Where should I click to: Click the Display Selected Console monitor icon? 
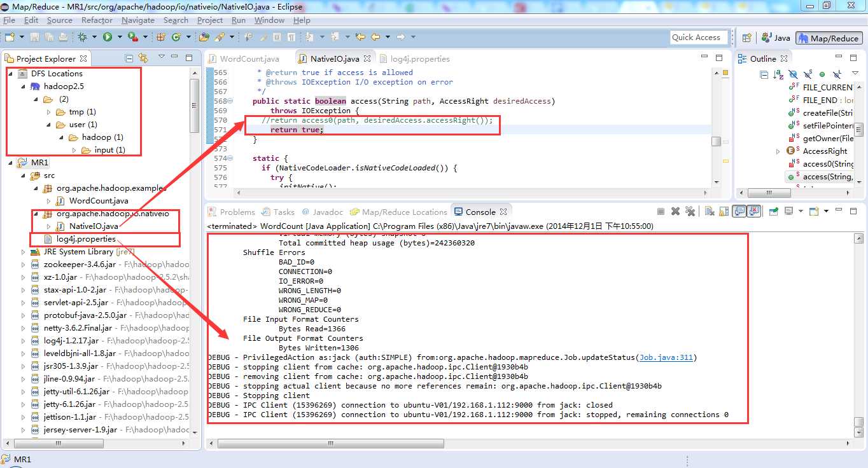click(x=788, y=211)
